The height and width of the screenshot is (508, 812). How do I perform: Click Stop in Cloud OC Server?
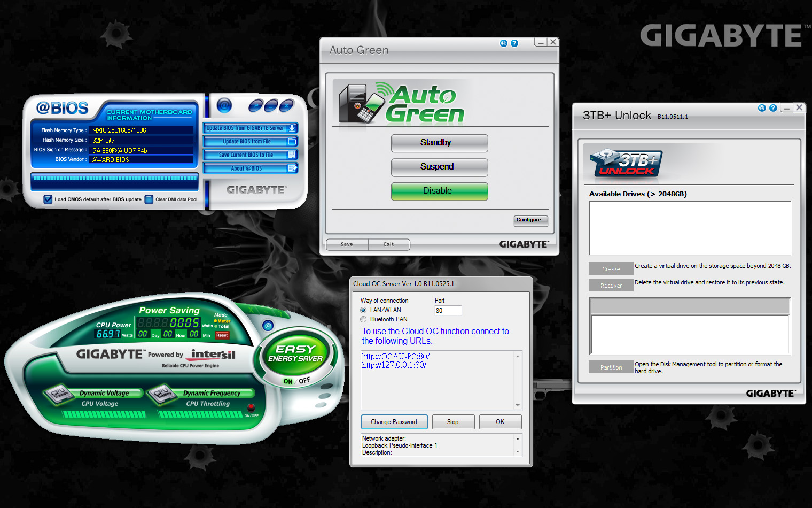click(x=453, y=422)
